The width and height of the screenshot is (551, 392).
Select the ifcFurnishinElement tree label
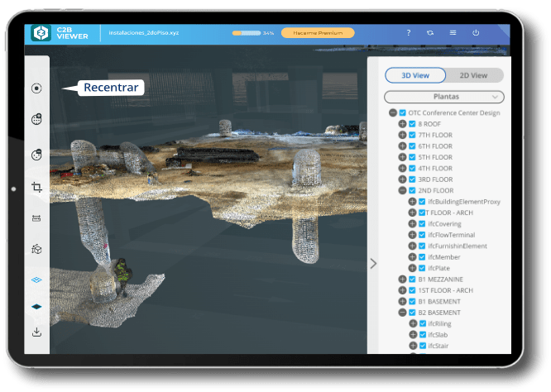pyautogui.click(x=458, y=246)
